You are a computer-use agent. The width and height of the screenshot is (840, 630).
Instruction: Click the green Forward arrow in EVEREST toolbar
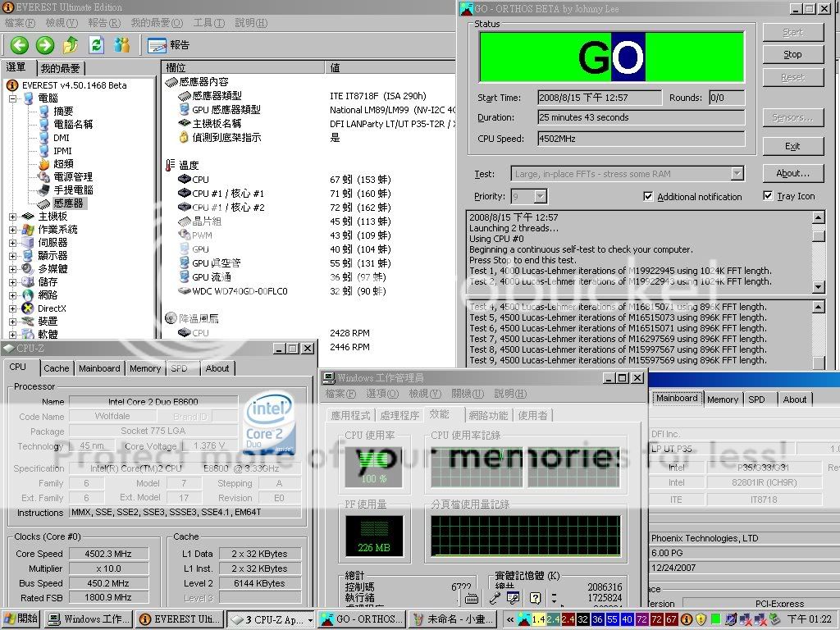pyautogui.click(x=45, y=45)
